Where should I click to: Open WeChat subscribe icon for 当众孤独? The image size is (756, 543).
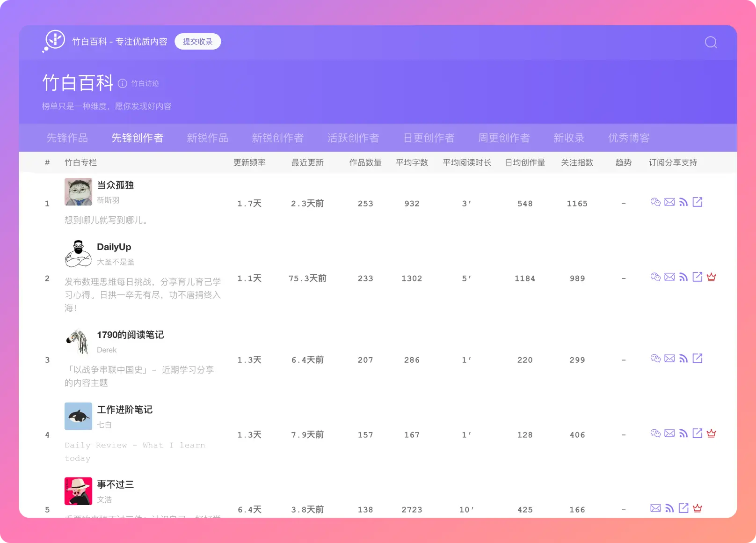click(655, 202)
